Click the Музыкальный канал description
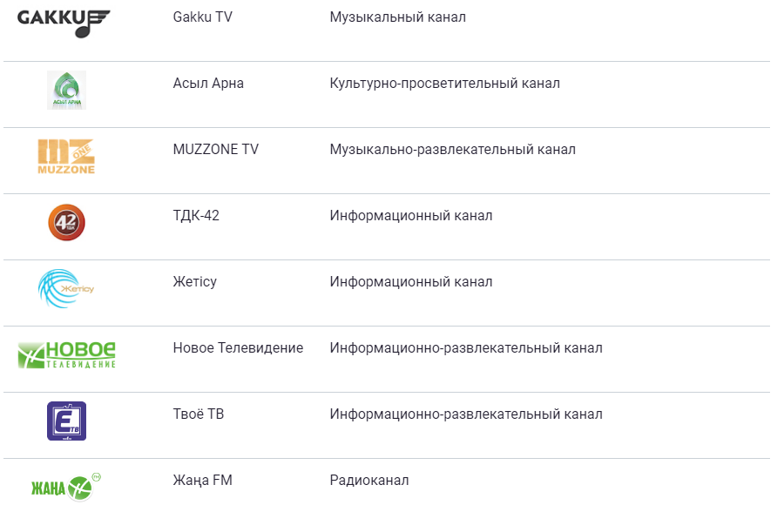Viewport: 784px width, 532px height. pos(397,17)
